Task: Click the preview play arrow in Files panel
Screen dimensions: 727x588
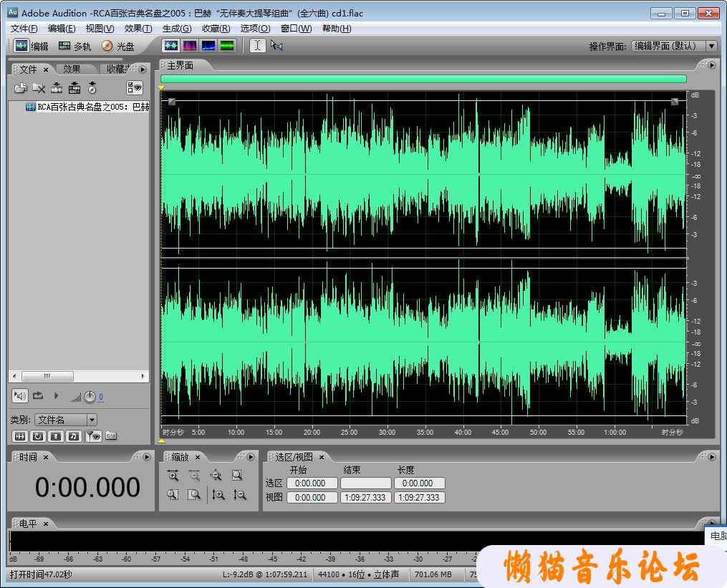Action: click(x=56, y=395)
